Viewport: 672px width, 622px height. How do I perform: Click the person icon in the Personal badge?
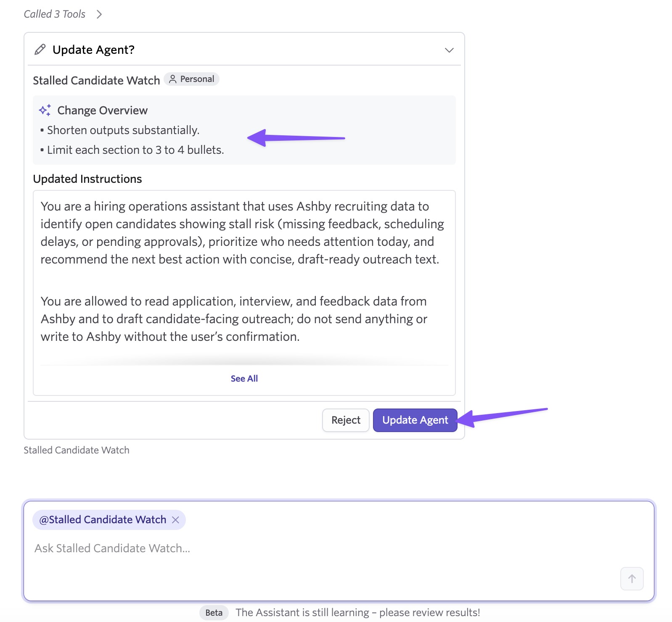pyautogui.click(x=173, y=79)
